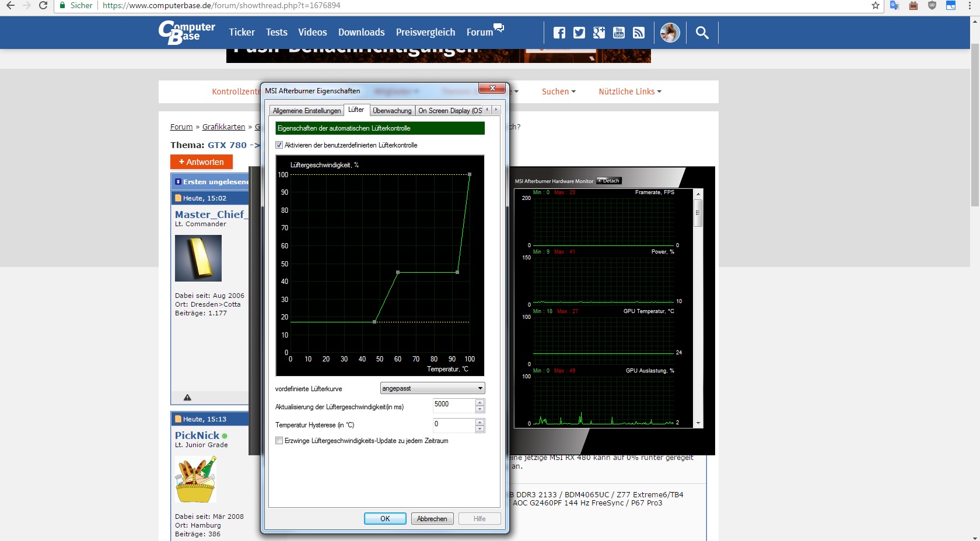Switch to the Überwachung tab
980x541 pixels.
click(x=392, y=111)
